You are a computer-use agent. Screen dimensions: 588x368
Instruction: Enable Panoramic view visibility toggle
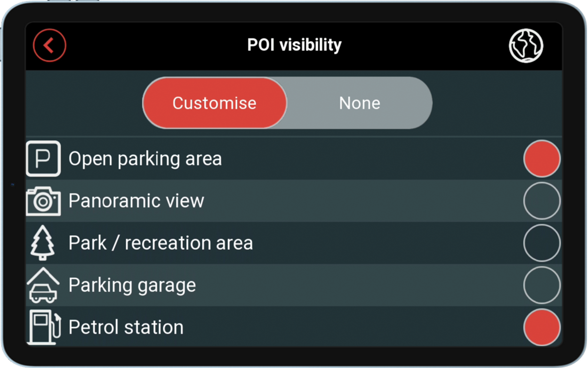[x=541, y=201]
